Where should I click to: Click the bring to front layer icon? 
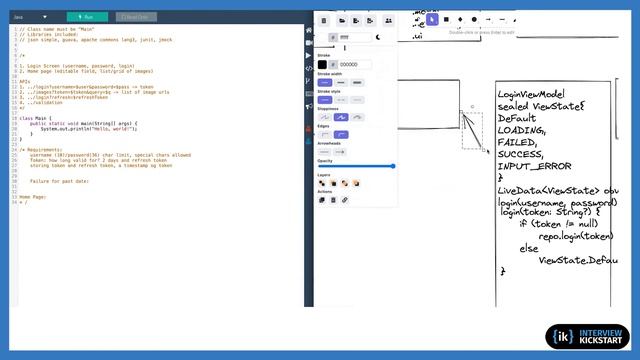click(345, 183)
